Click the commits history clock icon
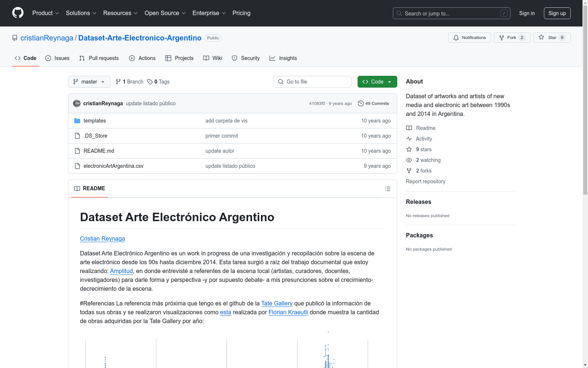Viewport: 588px width, 368px height. coord(361,103)
